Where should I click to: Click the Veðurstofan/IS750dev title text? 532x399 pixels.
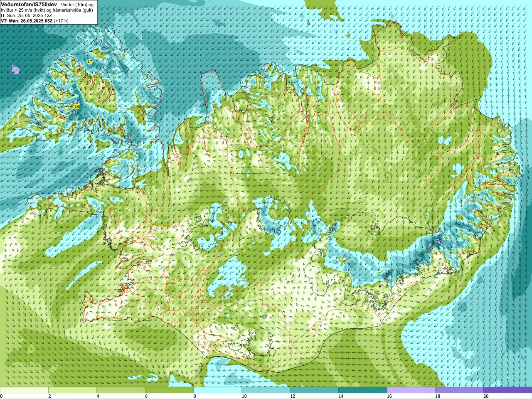coord(29,4)
